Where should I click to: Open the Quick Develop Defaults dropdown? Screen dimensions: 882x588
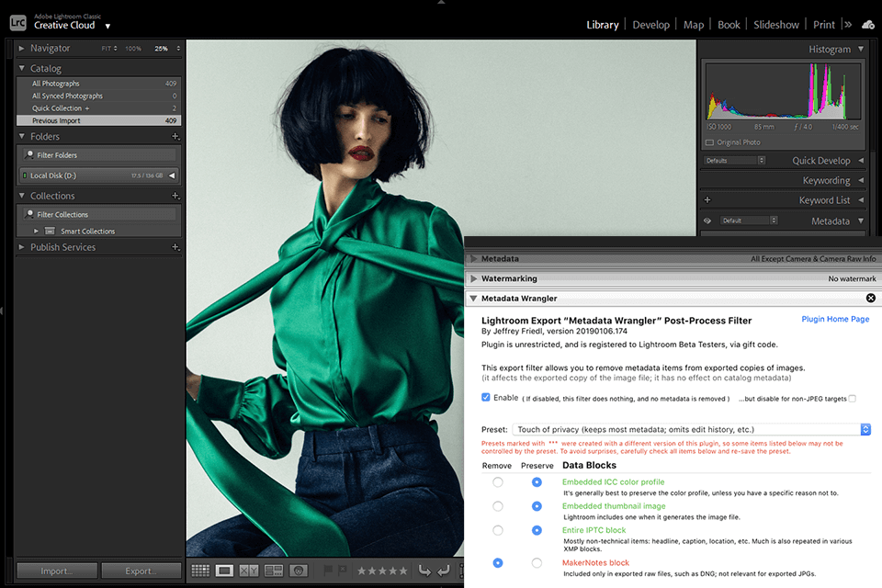(x=735, y=161)
